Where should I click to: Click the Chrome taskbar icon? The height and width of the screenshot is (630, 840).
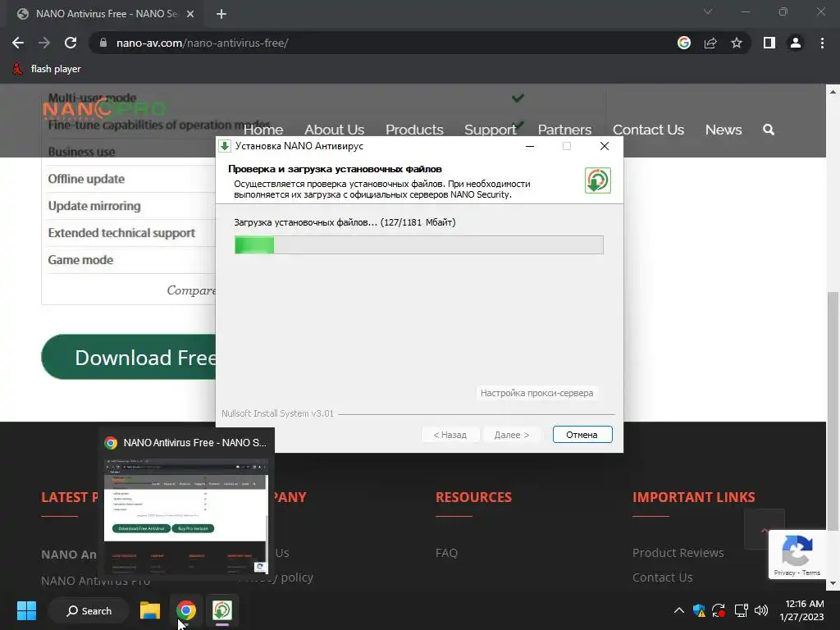click(186, 610)
